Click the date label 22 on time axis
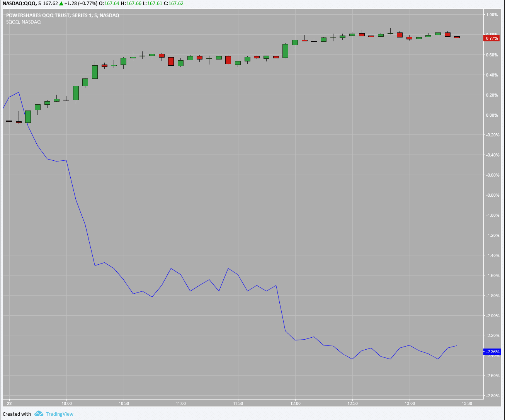 coord(9,403)
